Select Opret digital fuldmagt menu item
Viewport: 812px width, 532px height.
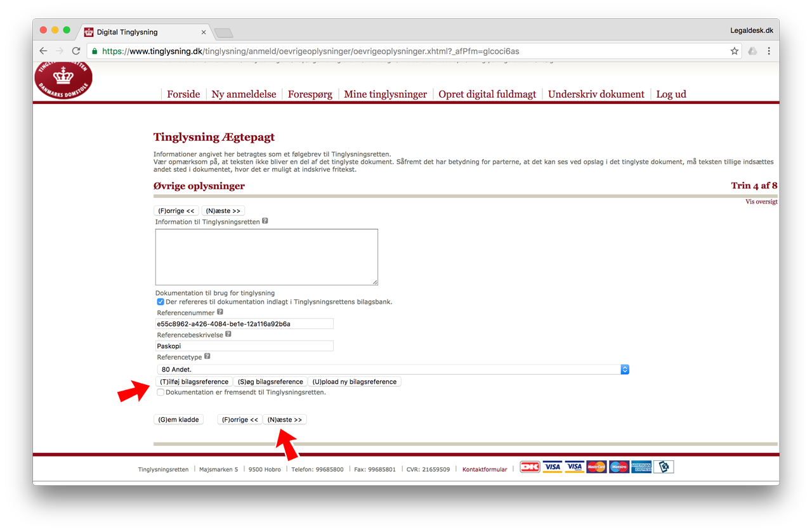point(487,94)
